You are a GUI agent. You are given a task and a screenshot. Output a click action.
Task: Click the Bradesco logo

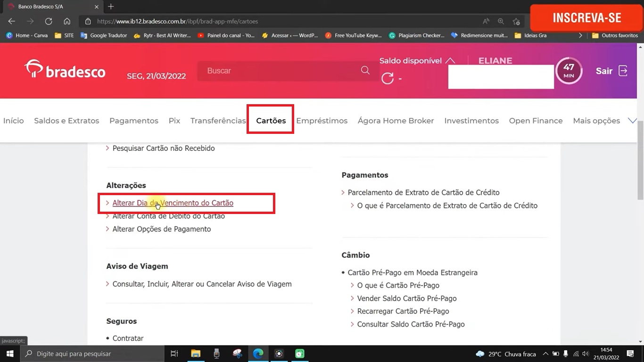click(x=65, y=69)
